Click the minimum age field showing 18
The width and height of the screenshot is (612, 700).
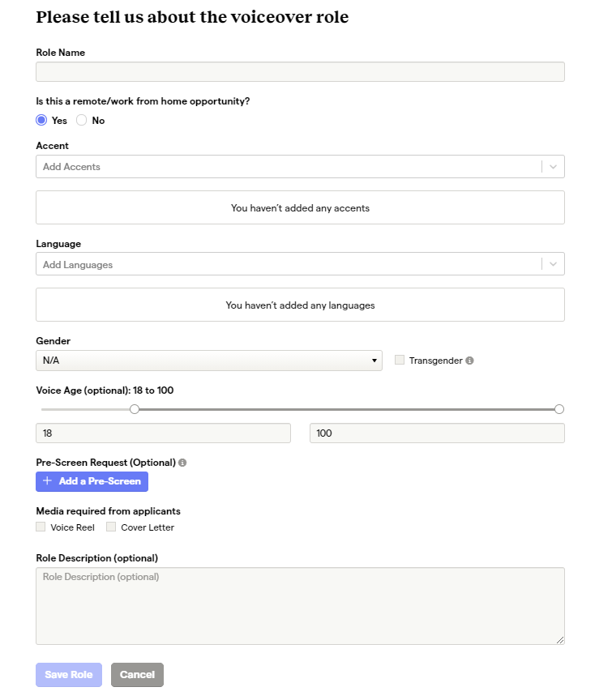[163, 433]
